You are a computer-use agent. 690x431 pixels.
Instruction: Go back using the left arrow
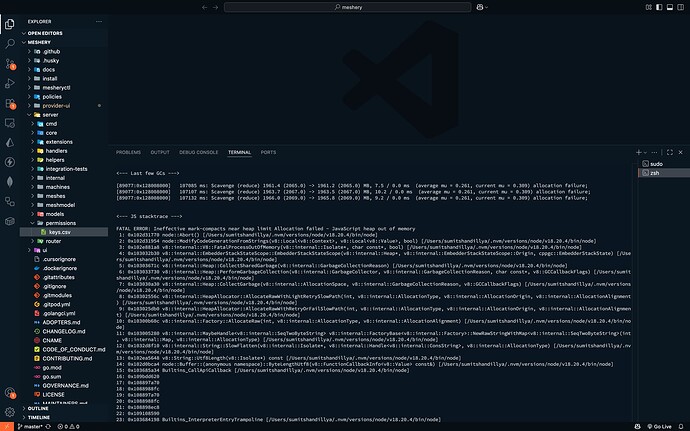(205, 7)
